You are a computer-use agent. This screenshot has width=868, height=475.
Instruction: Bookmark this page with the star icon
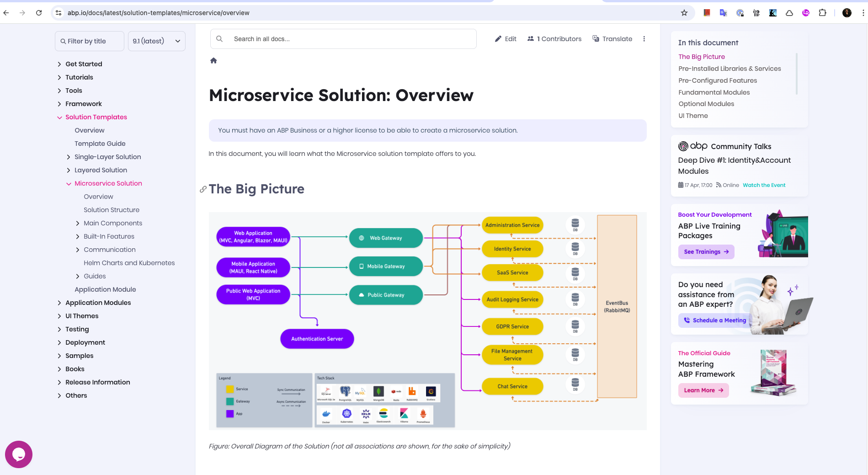pyautogui.click(x=684, y=13)
